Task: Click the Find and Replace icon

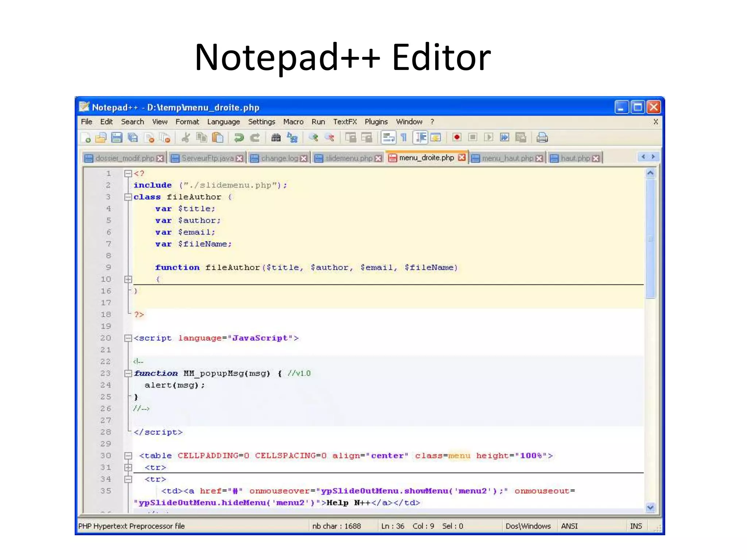Action: [292, 138]
